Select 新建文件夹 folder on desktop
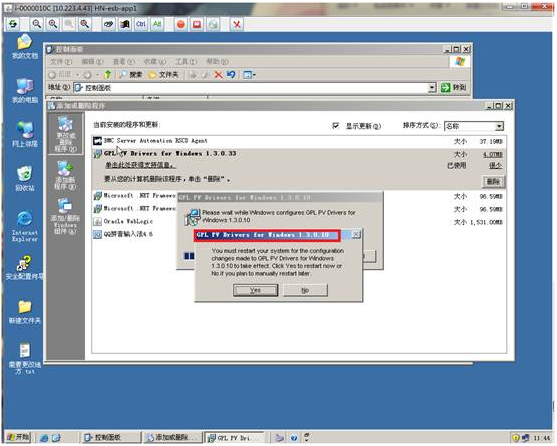The height and width of the screenshot is (446, 557). tap(25, 312)
